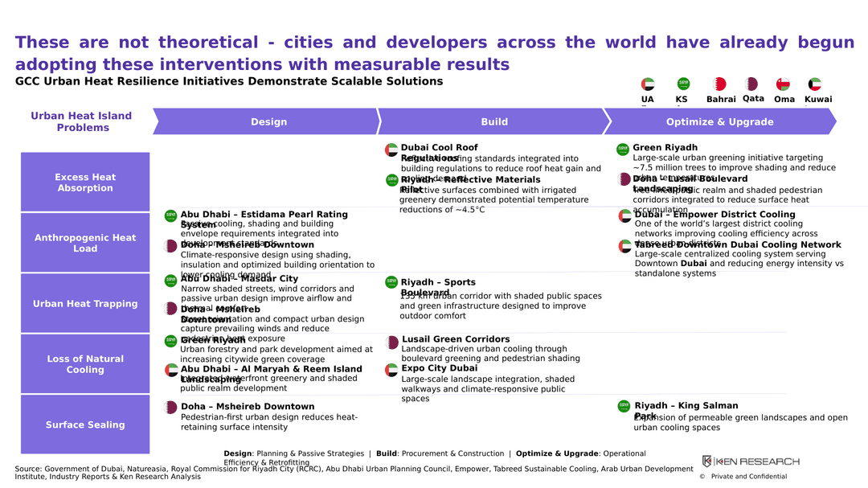This screenshot has width=868, height=488.
Task: Click the UAE flag icon in the legend
Action: click(x=648, y=84)
